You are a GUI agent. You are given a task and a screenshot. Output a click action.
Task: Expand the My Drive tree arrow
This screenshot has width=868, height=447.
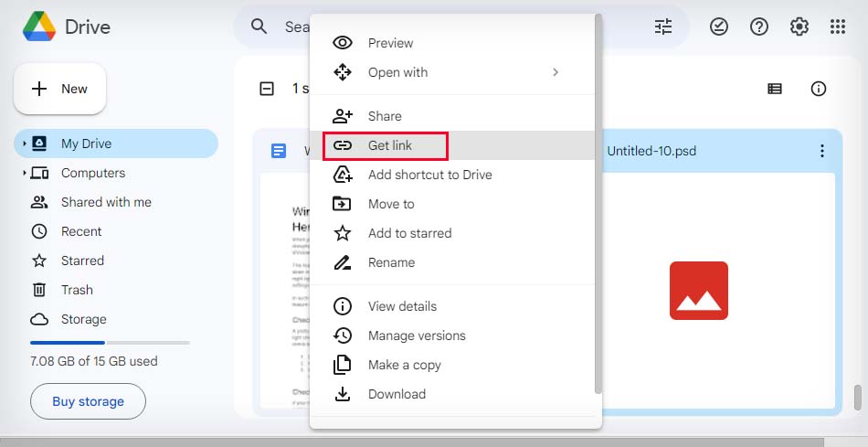point(25,144)
